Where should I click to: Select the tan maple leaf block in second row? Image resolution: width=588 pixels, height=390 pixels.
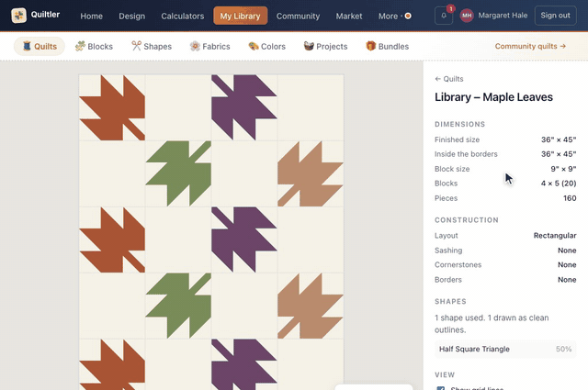311,173
